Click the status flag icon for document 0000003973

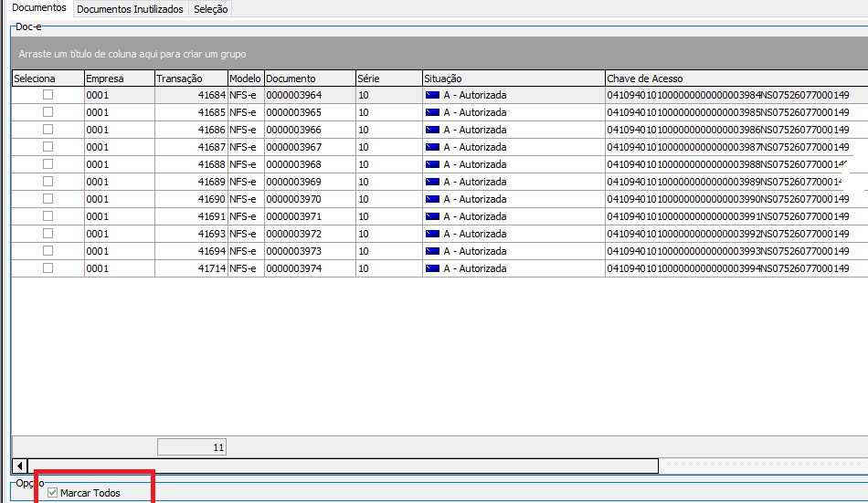pyautogui.click(x=432, y=251)
